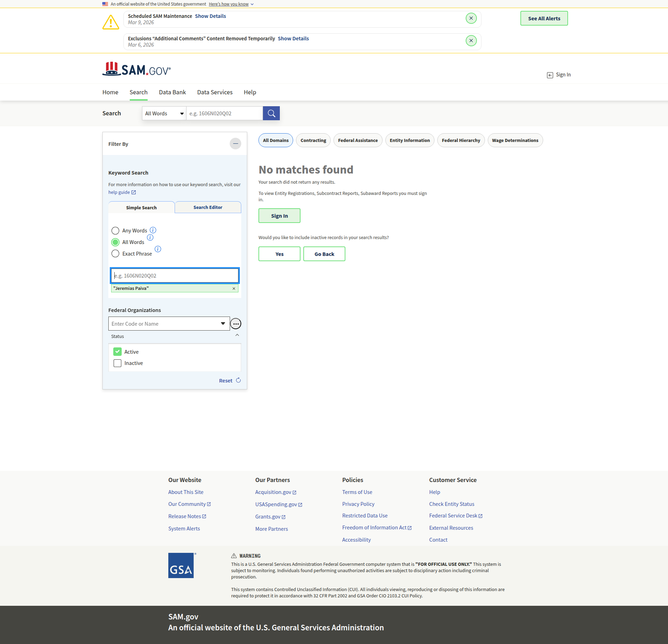
Task: Open the All Words search type dropdown
Action: 164,114
